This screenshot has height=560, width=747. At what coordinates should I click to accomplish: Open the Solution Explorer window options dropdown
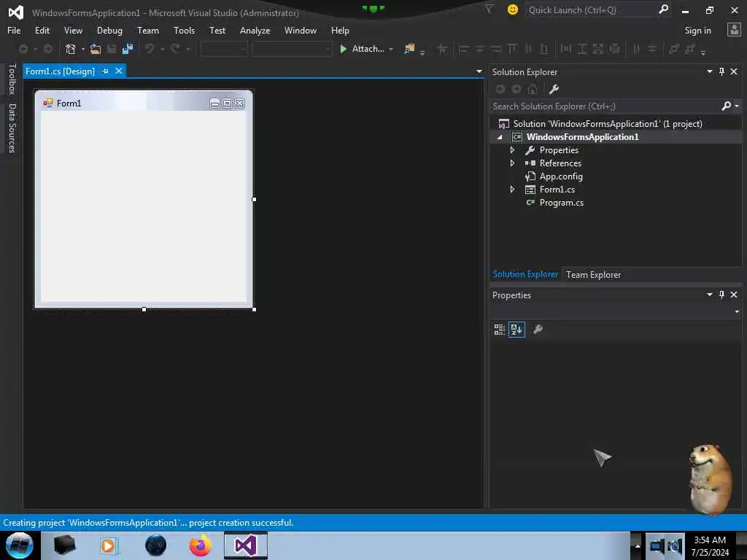pos(709,71)
